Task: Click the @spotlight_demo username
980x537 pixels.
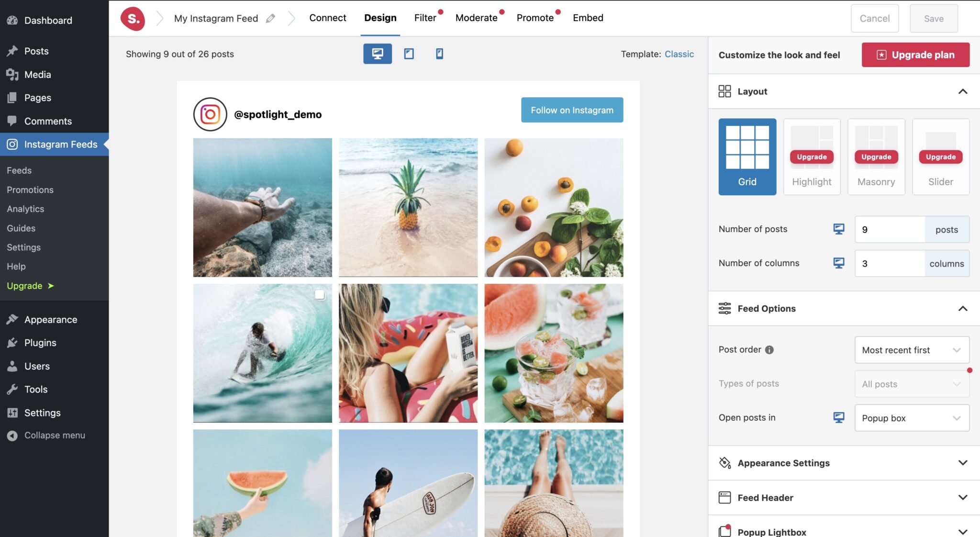Action: coord(278,114)
